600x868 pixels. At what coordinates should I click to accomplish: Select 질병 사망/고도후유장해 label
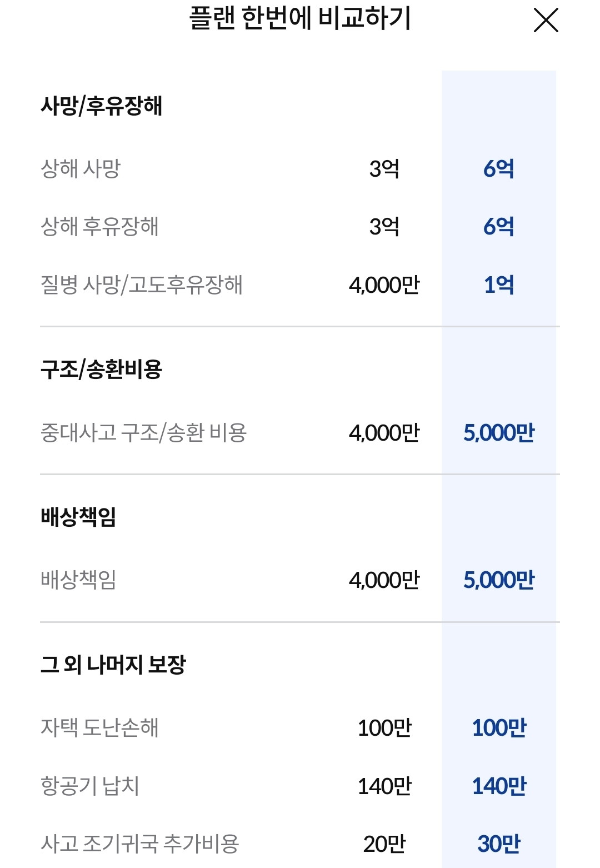142,285
